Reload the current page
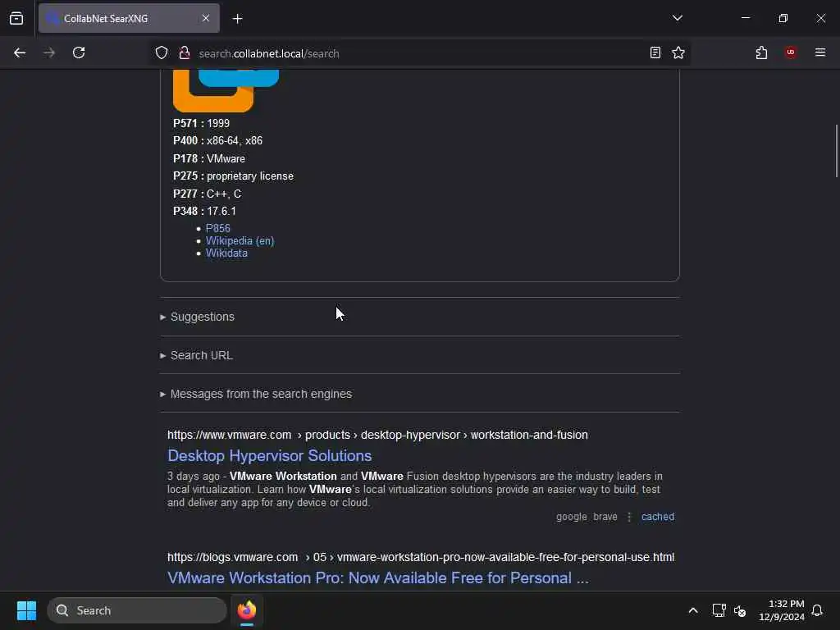Screen dimensions: 840x630 click(x=79, y=52)
